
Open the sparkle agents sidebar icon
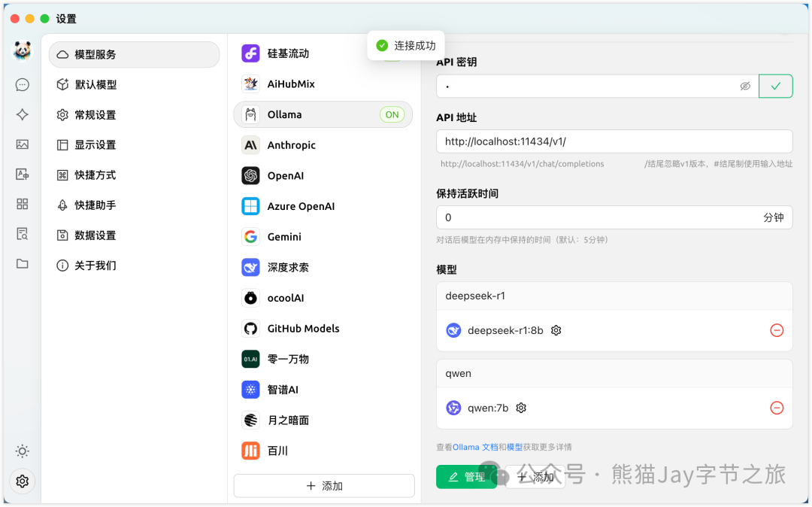(x=23, y=114)
